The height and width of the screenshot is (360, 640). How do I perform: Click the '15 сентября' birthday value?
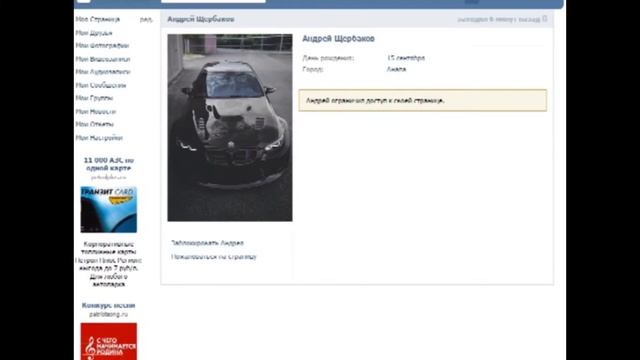[406, 58]
